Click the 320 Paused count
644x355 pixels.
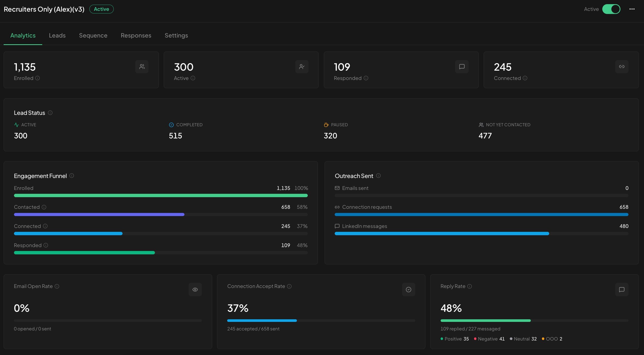tap(330, 136)
